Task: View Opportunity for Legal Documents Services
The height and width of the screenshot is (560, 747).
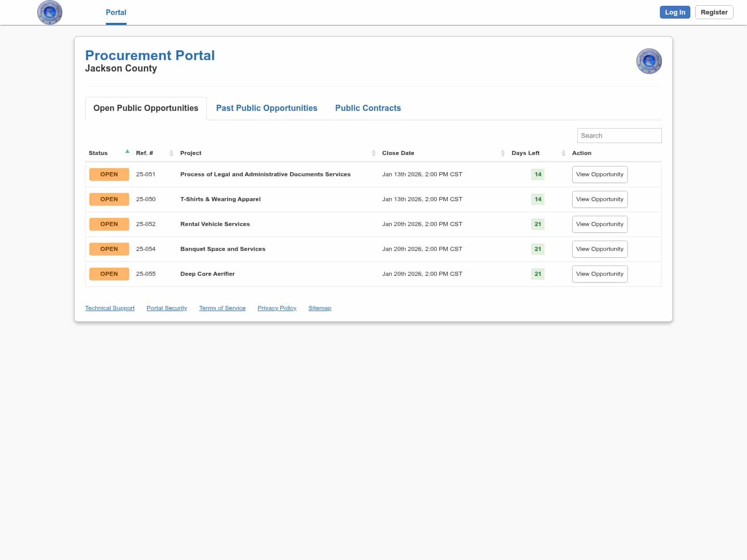Action: [600, 174]
